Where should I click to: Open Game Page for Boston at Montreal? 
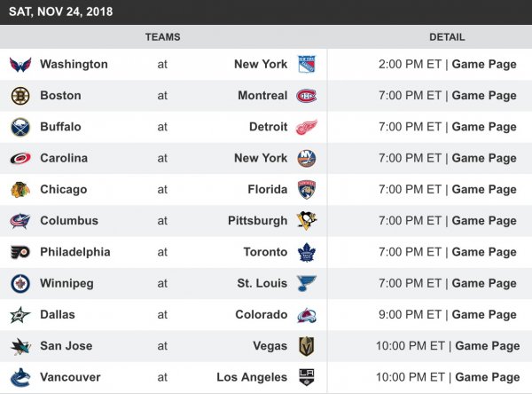point(483,96)
